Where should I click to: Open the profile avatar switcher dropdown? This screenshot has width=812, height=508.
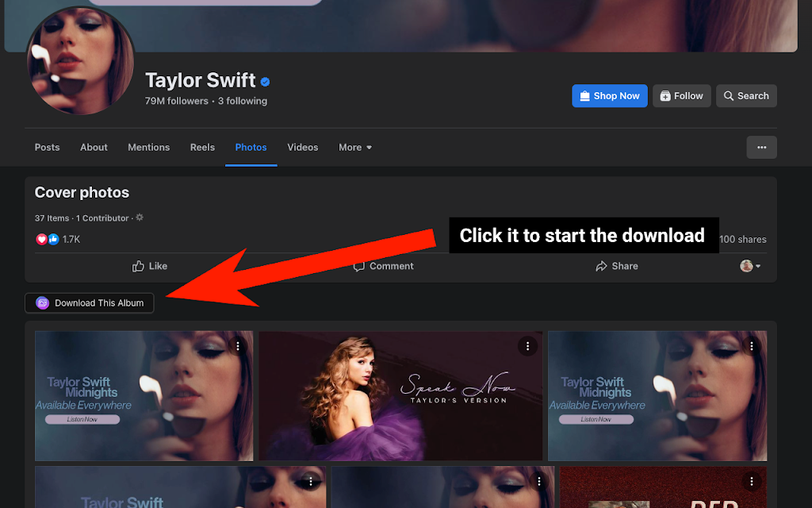click(x=750, y=266)
